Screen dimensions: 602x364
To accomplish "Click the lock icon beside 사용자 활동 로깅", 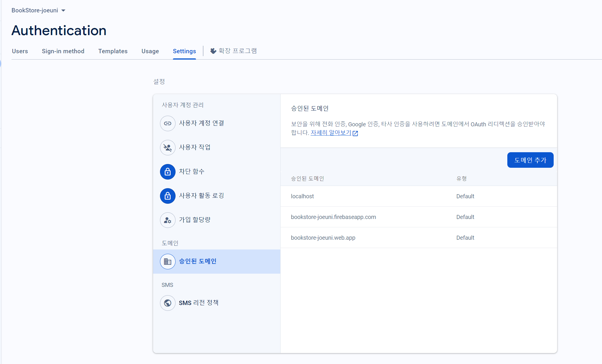I will click(167, 196).
